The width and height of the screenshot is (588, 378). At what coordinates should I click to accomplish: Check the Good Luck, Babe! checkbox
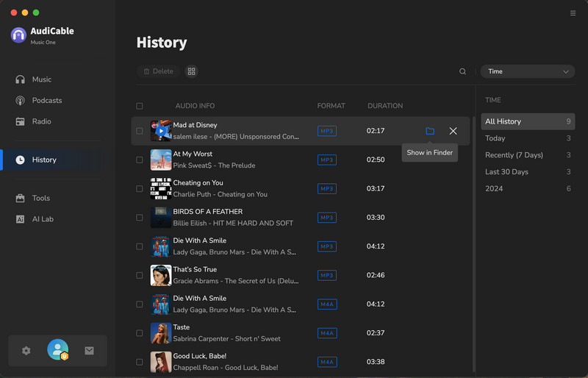click(140, 362)
